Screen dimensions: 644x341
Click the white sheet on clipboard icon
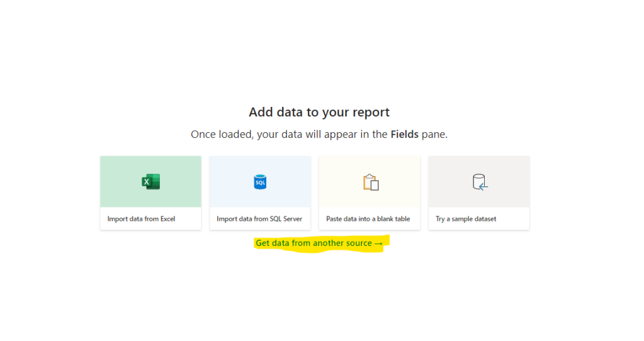pyautogui.click(x=375, y=186)
